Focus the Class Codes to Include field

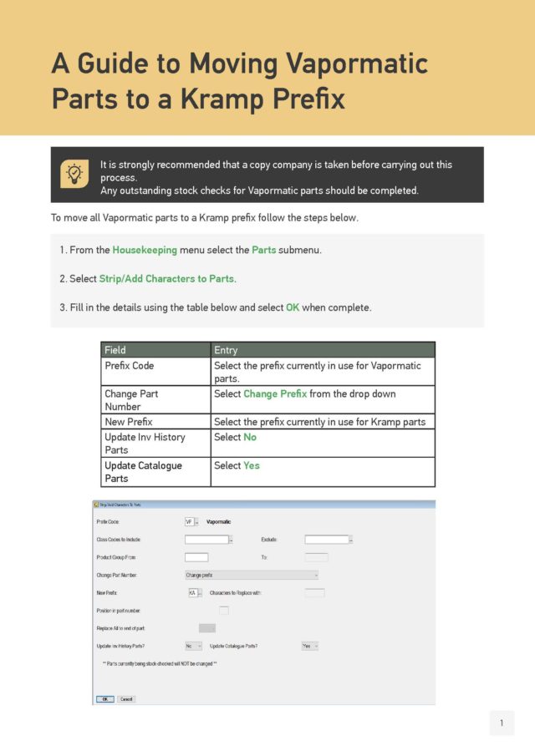(x=206, y=540)
